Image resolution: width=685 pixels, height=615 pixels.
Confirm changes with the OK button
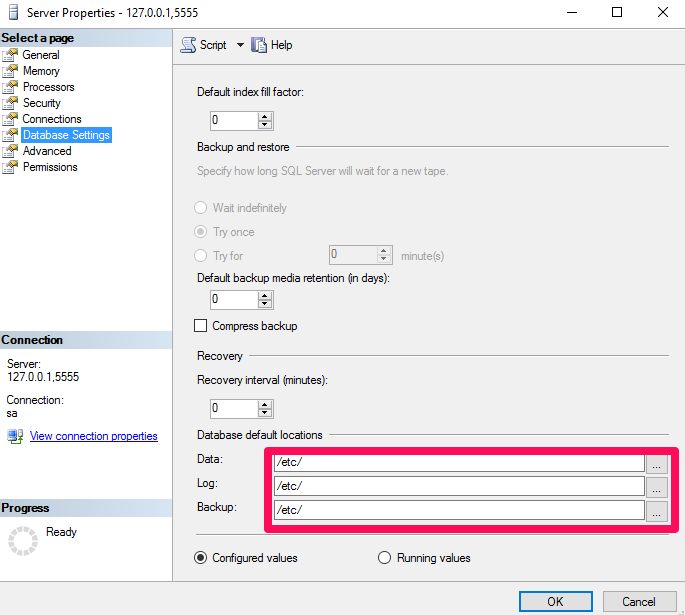tap(556, 602)
